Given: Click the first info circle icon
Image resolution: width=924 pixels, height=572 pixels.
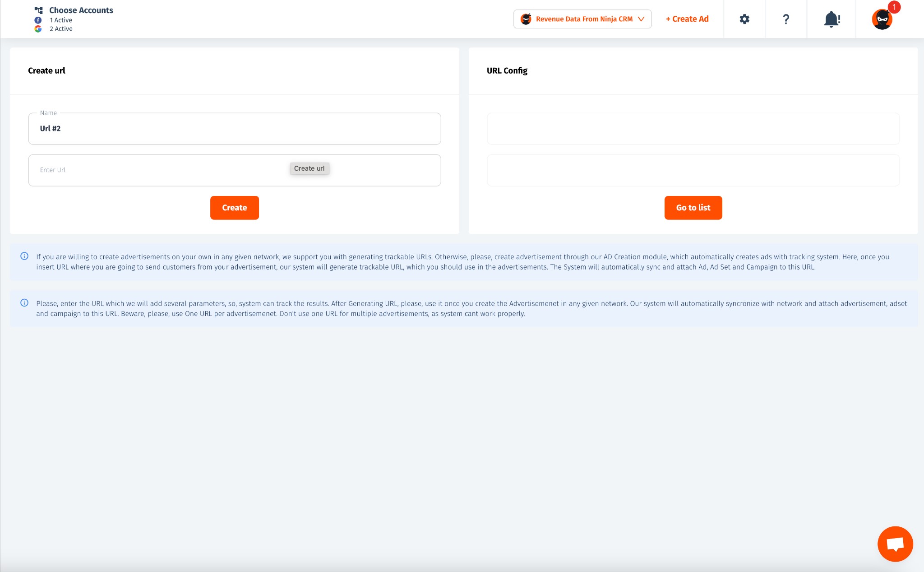Looking at the screenshot, I should pyautogui.click(x=24, y=256).
